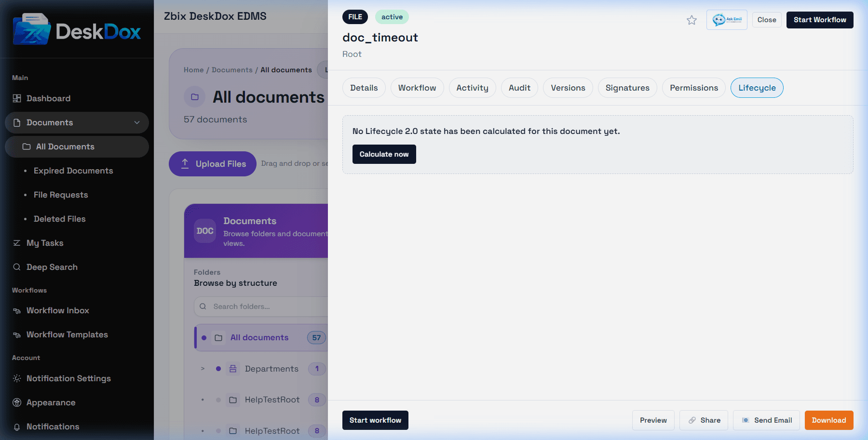
Task: Select the Lifecycle tab
Action: point(757,88)
